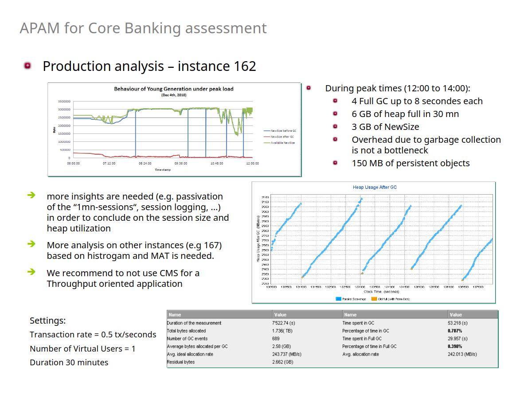Click the bullet beside 6 GB of heap full

tap(335, 113)
